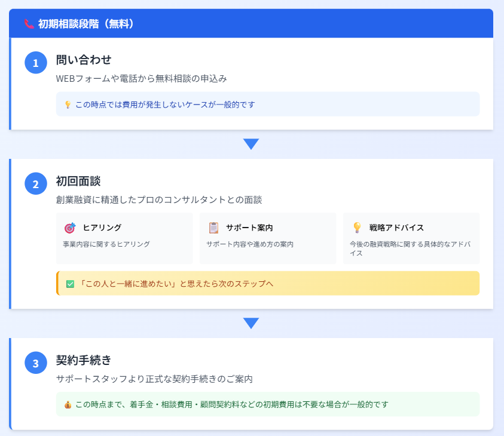Select the green checkmark in the yellow banner

[68, 283]
